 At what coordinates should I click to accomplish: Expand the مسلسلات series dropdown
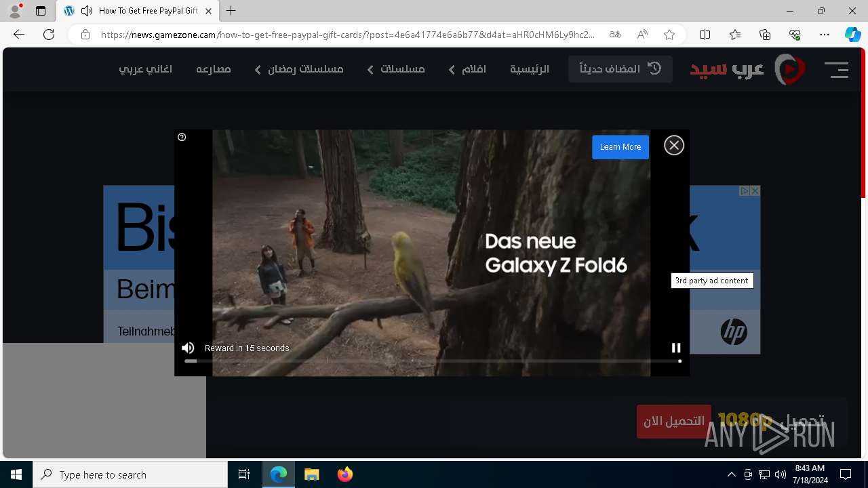pos(396,69)
